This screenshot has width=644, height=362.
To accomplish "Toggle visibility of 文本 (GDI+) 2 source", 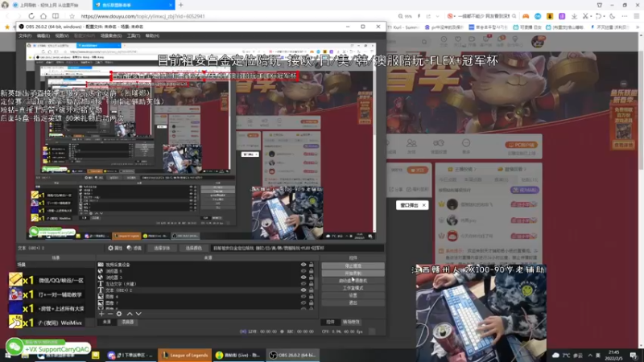I will (x=303, y=290).
